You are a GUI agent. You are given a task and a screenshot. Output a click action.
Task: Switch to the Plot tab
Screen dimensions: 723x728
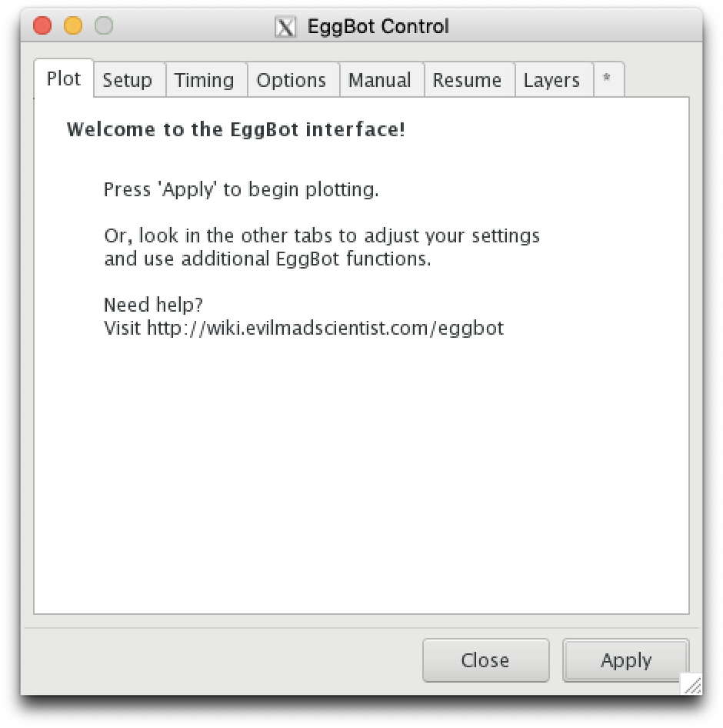[64, 78]
